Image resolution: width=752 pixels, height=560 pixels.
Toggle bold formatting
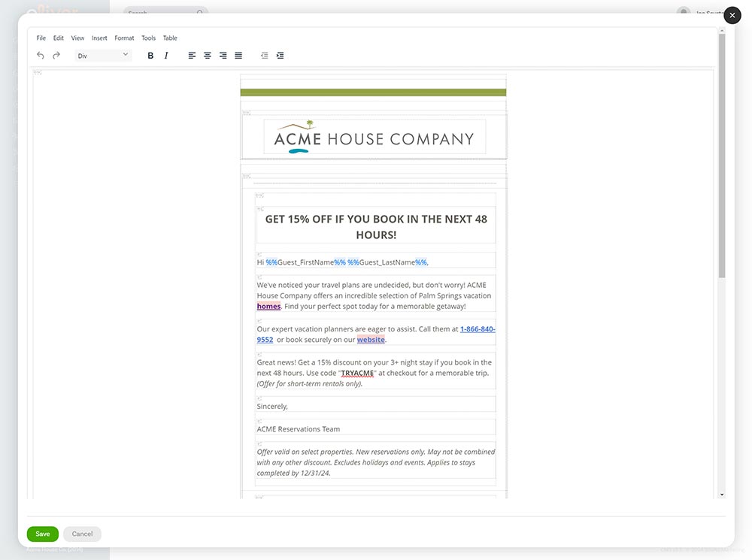tap(150, 55)
